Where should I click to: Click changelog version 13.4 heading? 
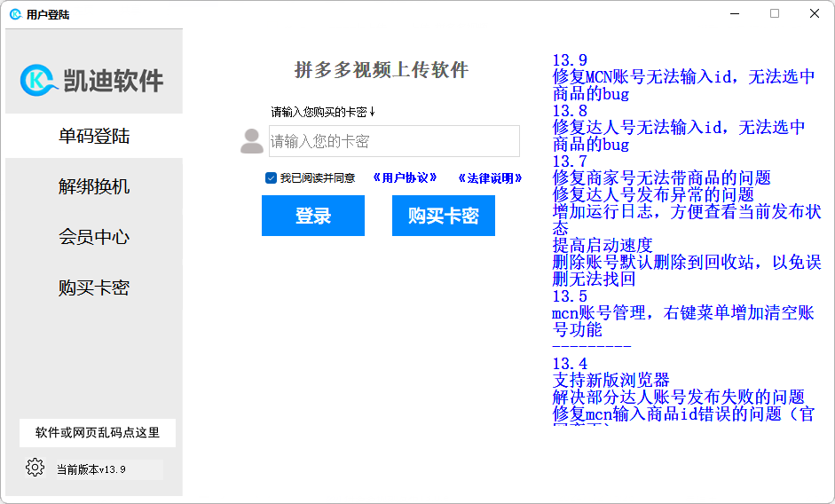(x=570, y=364)
